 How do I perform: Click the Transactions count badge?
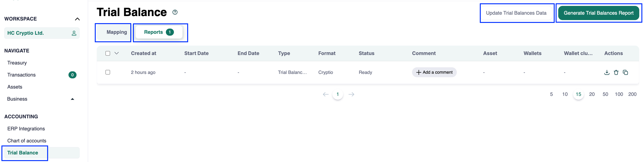click(x=72, y=75)
